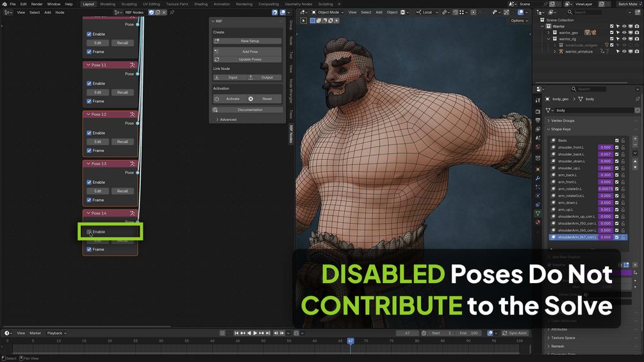This screenshot has width=644, height=362.
Task: Open the RBF Nodes sidebar tab
Action: [x=291, y=134]
